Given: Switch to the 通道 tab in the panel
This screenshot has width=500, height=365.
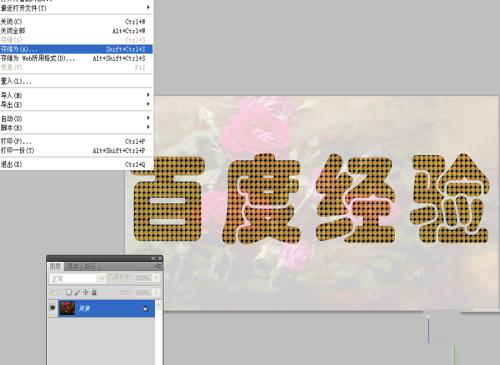Looking at the screenshot, I should point(73,266).
